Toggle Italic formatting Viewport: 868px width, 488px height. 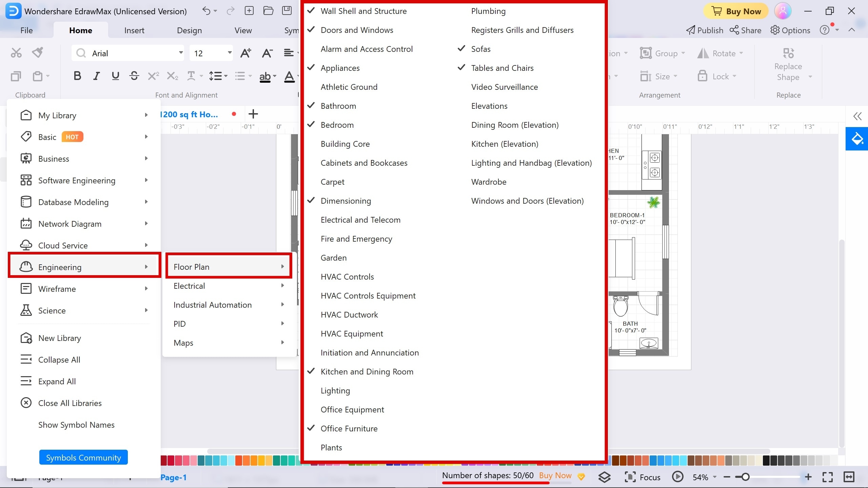[x=96, y=76]
